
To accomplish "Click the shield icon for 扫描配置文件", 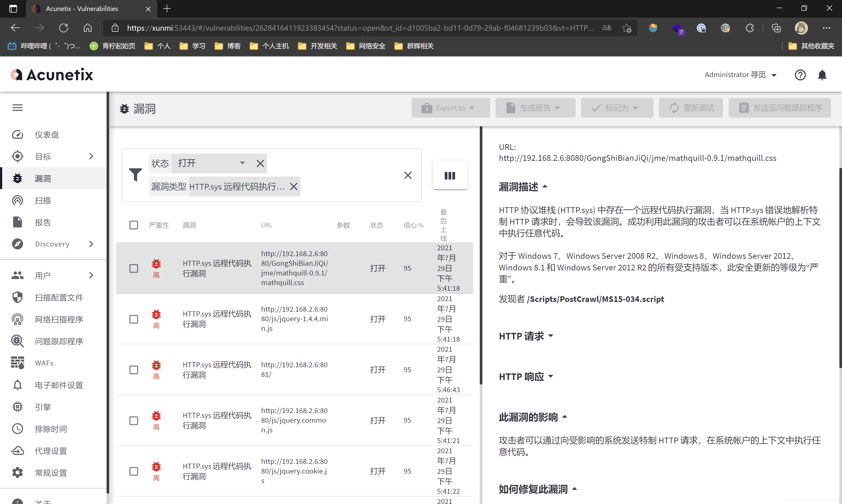I will [x=17, y=297].
